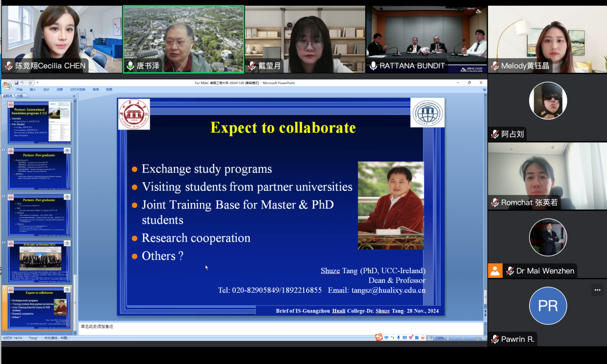The height and width of the screenshot is (364, 607).
Task: Close the Slides pane using its X button
Action: pos(73,96)
